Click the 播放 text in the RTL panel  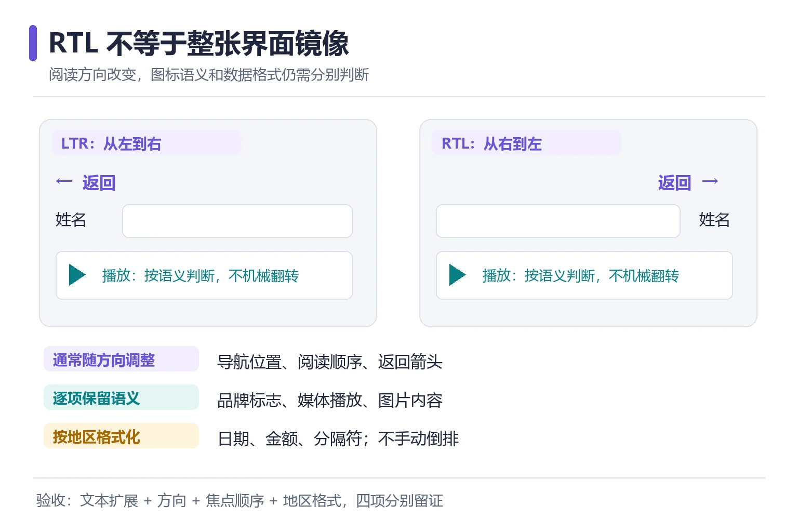click(x=581, y=276)
